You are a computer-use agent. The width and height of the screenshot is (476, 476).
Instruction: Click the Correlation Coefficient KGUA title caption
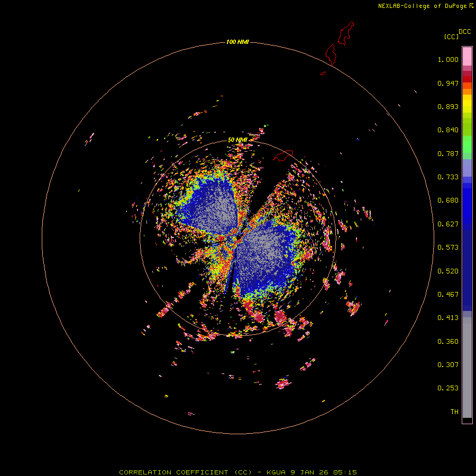click(x=237, y=472)
